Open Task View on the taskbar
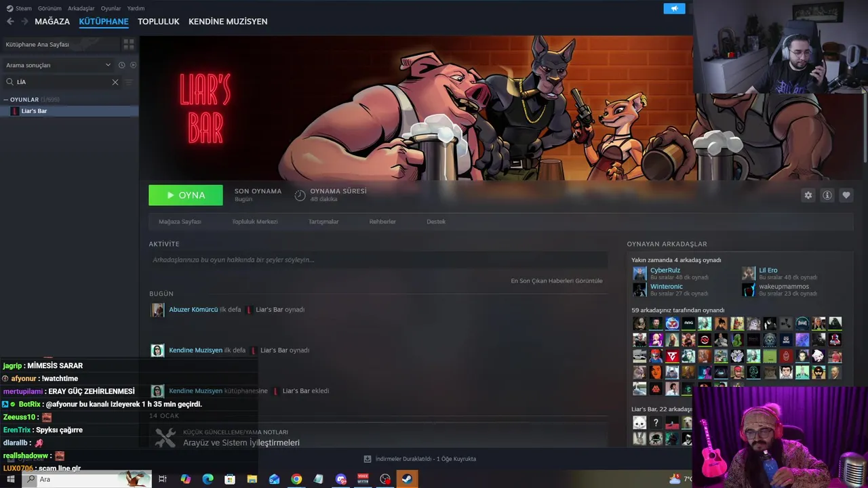The image size is (868, 488). click(163, 479)
